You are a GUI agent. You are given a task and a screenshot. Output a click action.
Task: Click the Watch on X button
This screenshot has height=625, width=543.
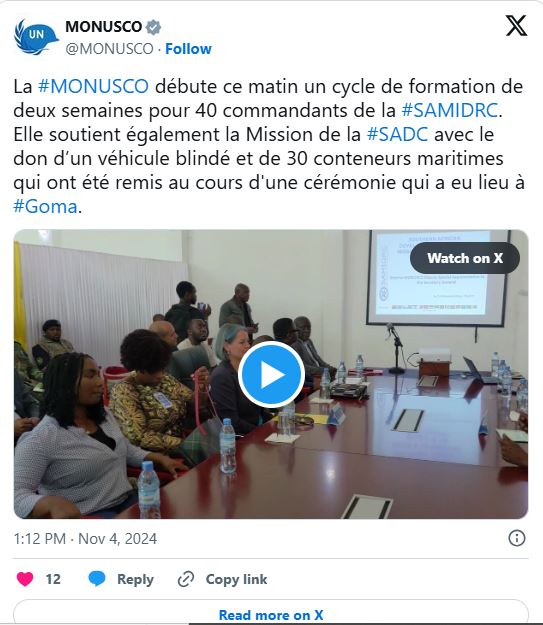point(464,258)
